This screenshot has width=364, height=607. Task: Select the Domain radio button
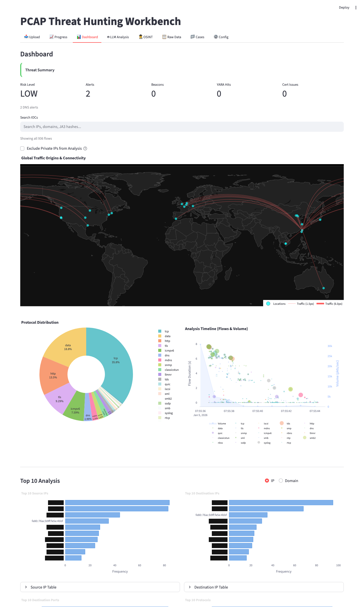click(x=281, y=481)
